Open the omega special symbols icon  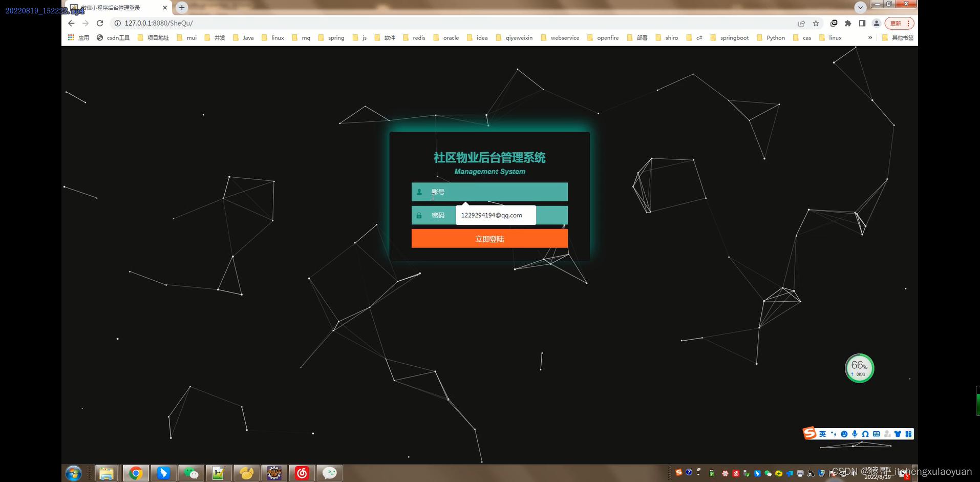click(x=865, y=434)
